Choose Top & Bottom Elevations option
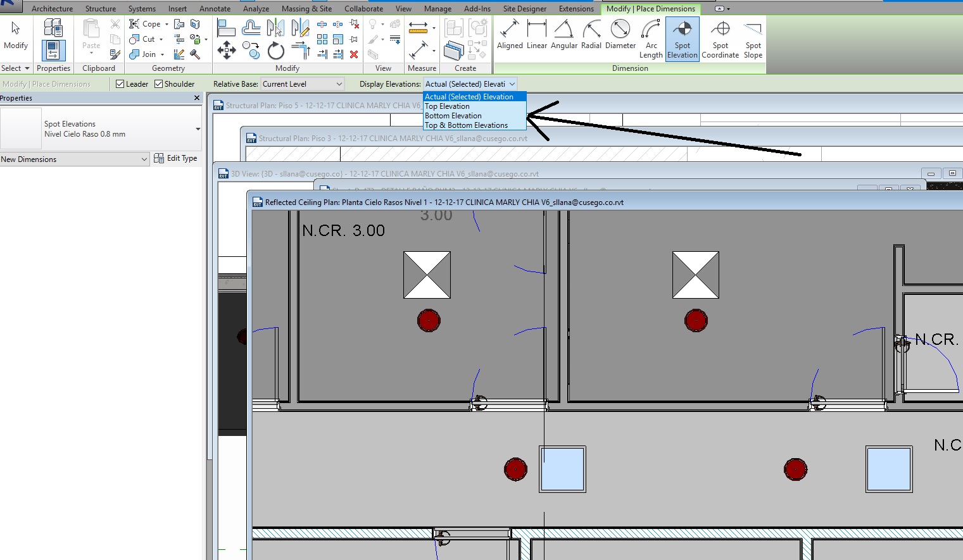This screenshot has height=560, width=963. coord(466,125)
